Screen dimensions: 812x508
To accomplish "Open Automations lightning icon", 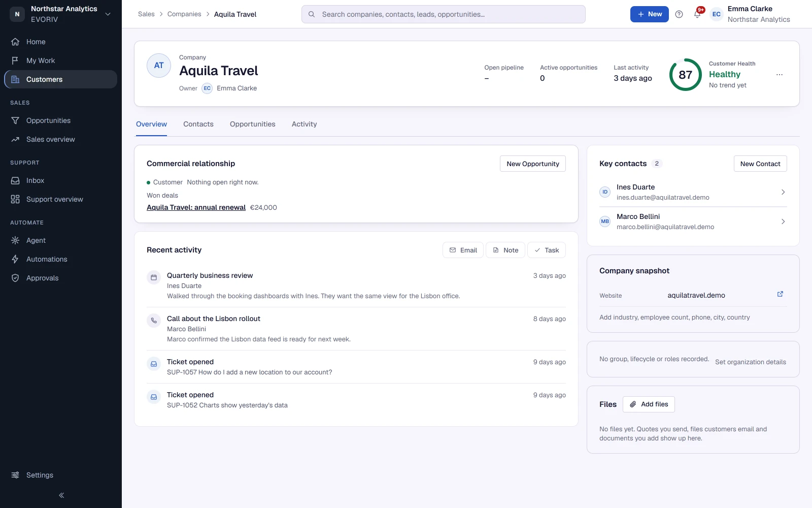I will click(15, 259).
